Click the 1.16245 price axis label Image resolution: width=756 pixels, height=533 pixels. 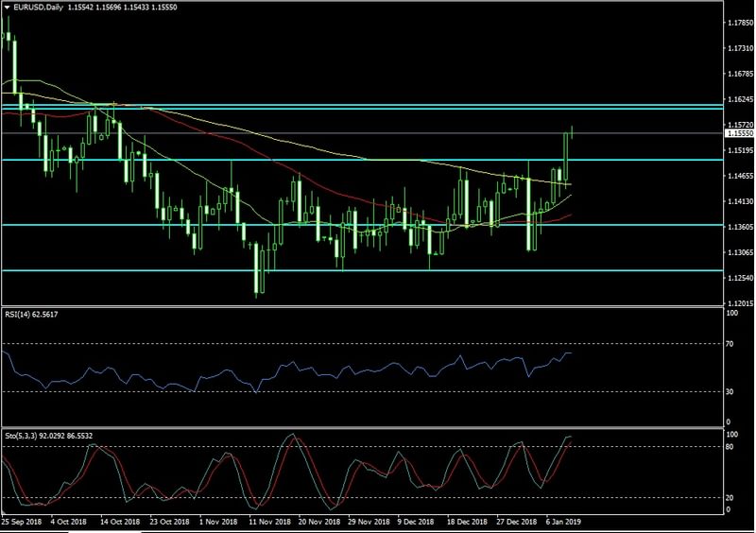738,98
